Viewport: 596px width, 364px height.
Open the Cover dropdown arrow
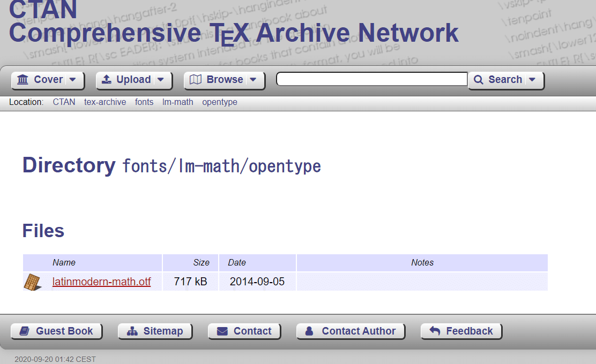click(x=72, y=79)
